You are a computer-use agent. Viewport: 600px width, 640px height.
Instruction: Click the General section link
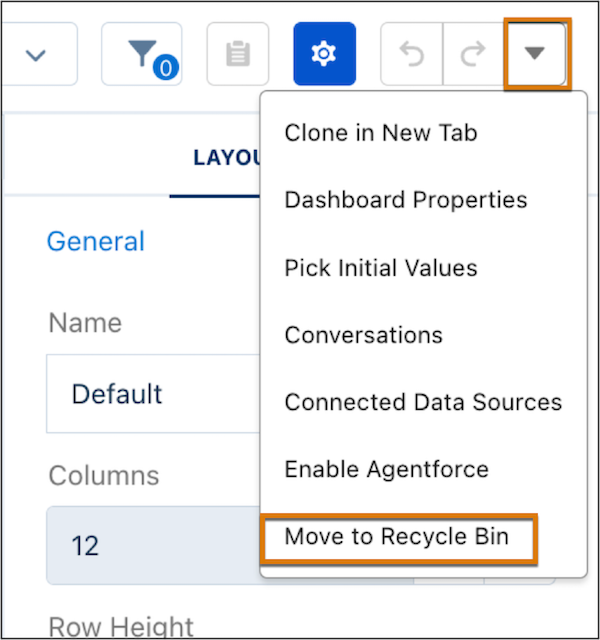coord(96,241)
